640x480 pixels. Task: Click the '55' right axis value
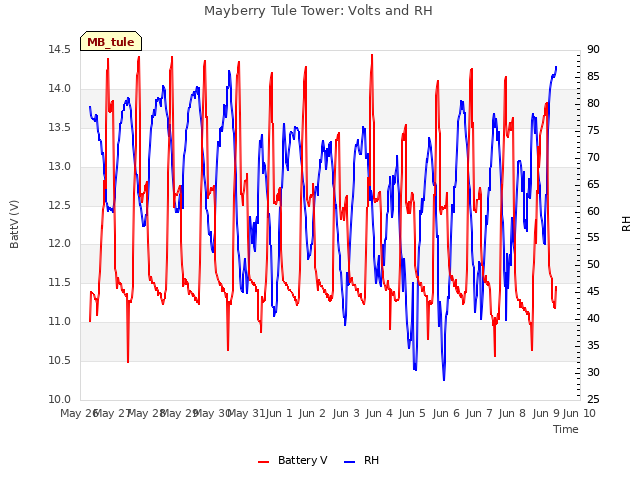(x=593, y=238)
